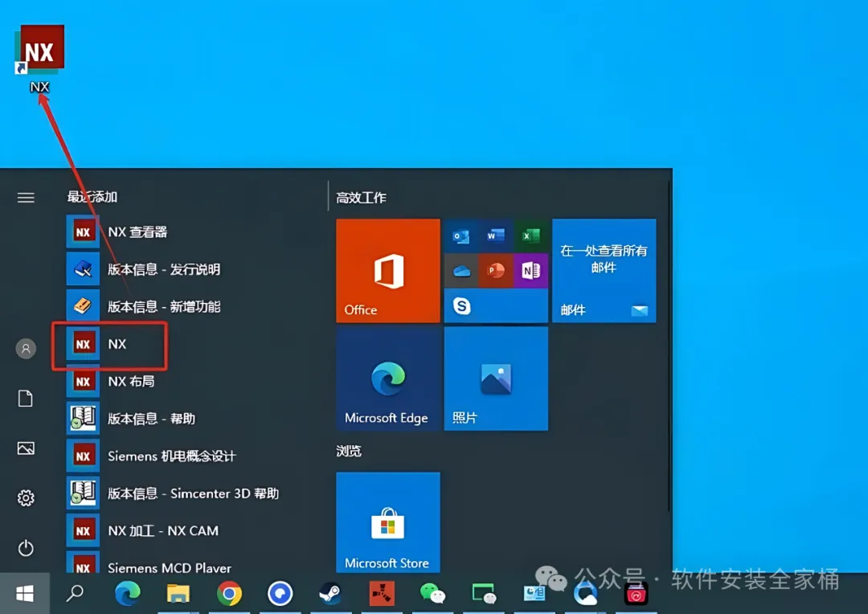Screen dimensions: 868x614
Task: Open the red Rust game icon in the taskbar
Action: coord(382,594)
